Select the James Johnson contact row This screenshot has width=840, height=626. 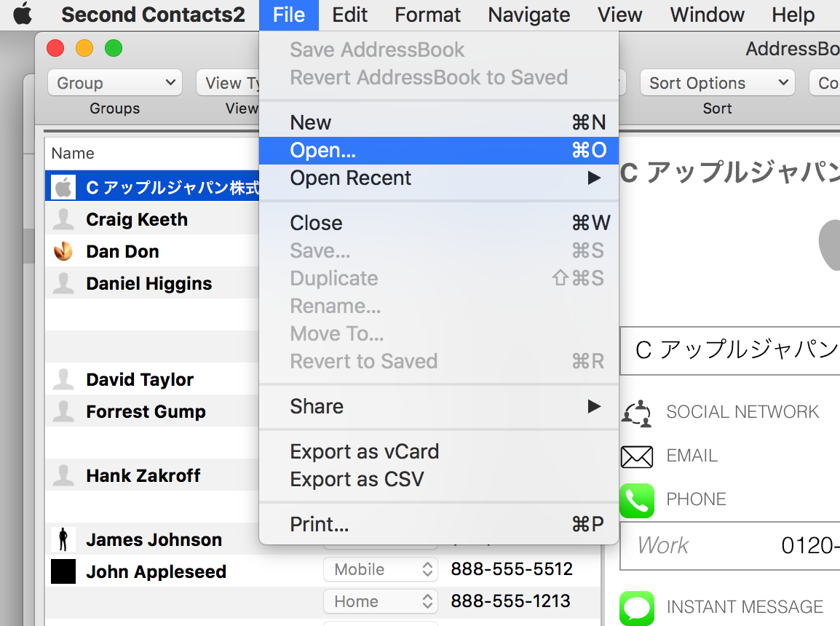[x=152, y=539]
